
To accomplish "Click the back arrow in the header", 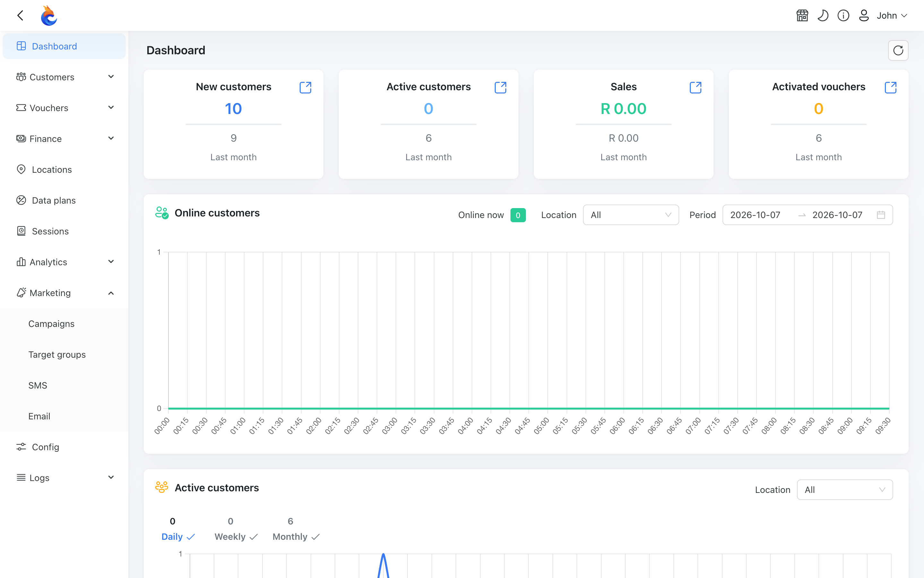I will 21,15.
